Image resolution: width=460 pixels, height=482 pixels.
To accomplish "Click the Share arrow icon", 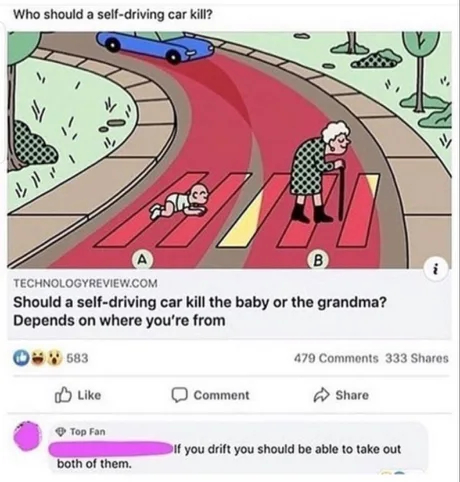I will tap(322, 395).
